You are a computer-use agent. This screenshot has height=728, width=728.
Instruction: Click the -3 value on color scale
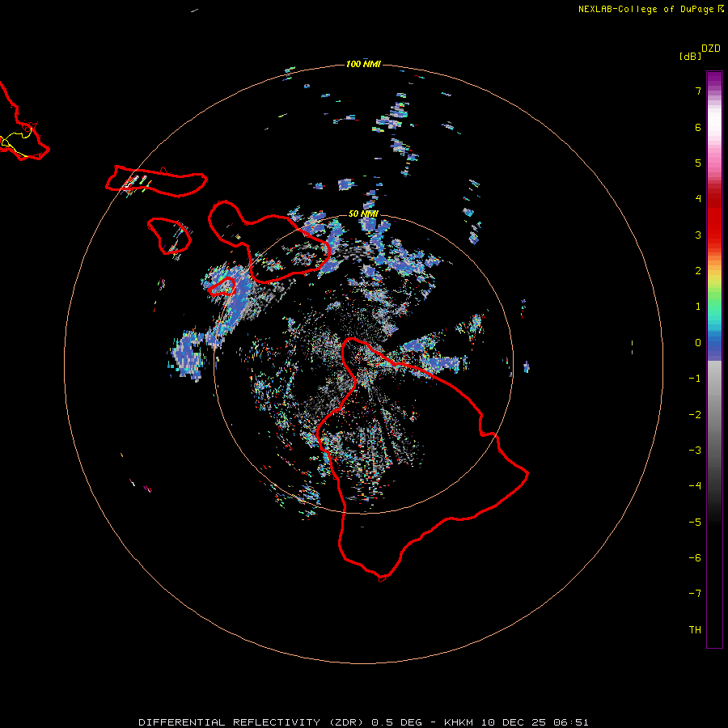695,451
